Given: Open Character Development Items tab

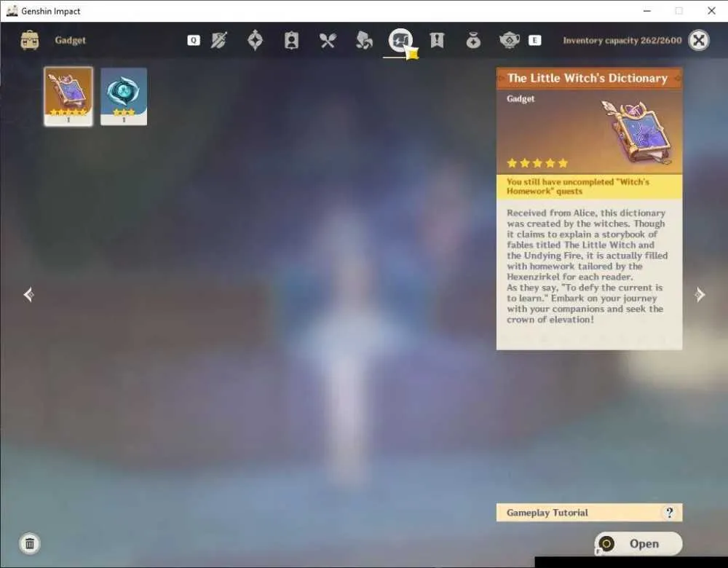Looking at the screenshot, I should tap(291, 40).
